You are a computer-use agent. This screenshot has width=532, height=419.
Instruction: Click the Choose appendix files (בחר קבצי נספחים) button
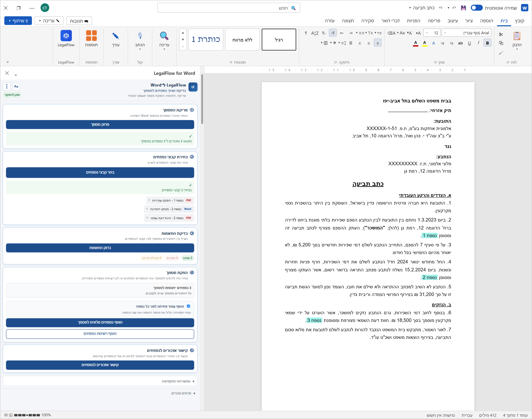pyautogui.click(x=100, y=172)
